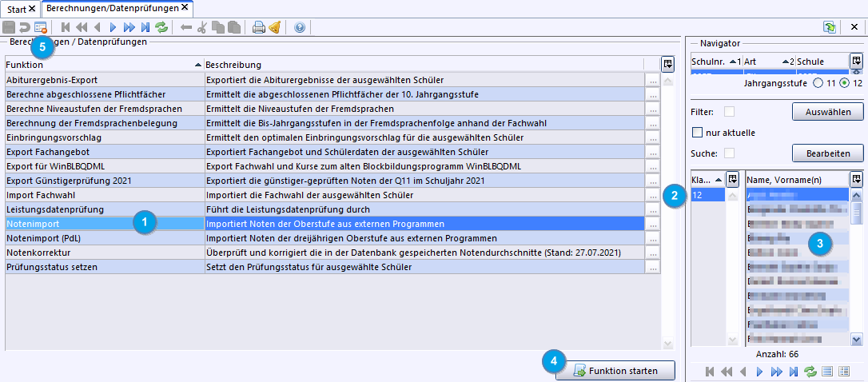Viewport: 868px width, 382px height.
Task: Click the paste icon in toolbar
Action: click(x=234, y=27)
